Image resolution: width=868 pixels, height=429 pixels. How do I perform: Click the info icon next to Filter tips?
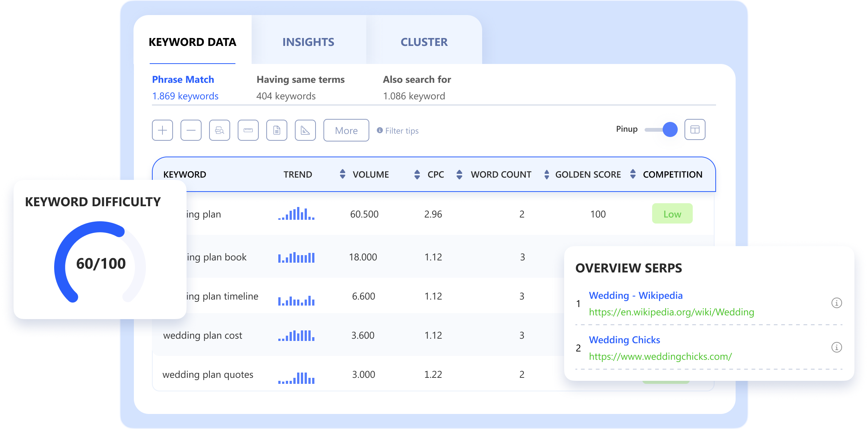[x=379, y=131]
